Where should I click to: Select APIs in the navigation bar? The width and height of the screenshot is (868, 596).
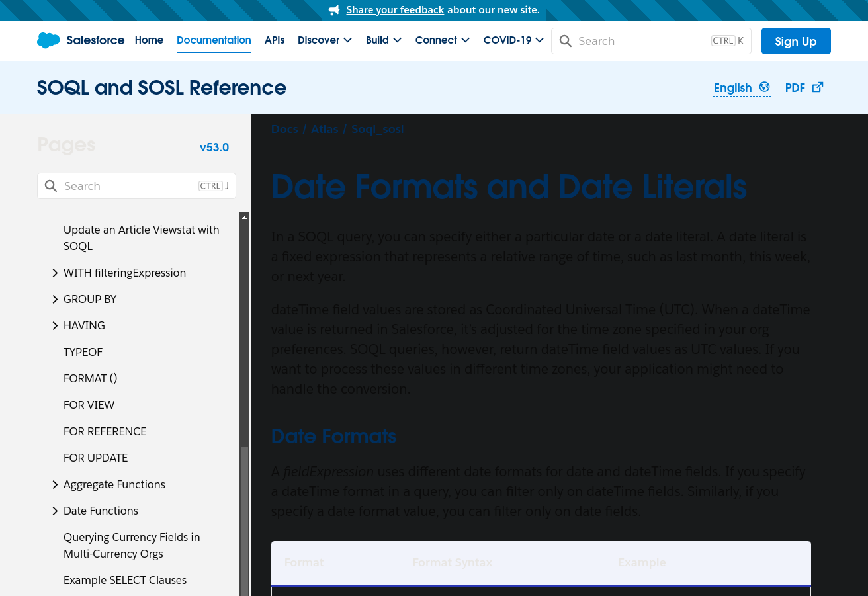tap(275, 40)
